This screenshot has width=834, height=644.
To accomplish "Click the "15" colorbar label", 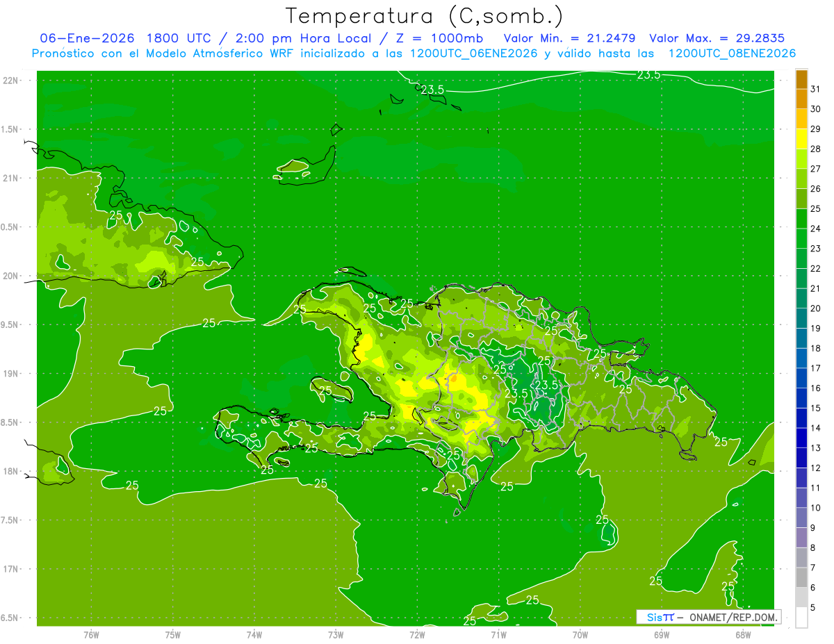I will [815, 408].
